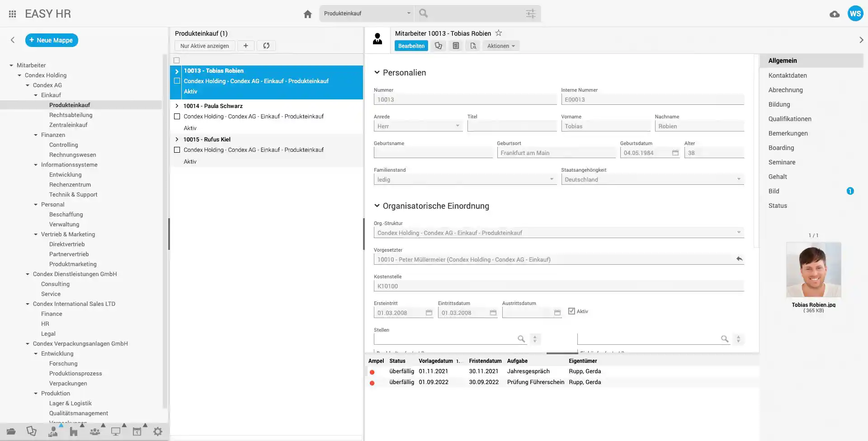Open the app launcher grid icon

pos(12,14)
